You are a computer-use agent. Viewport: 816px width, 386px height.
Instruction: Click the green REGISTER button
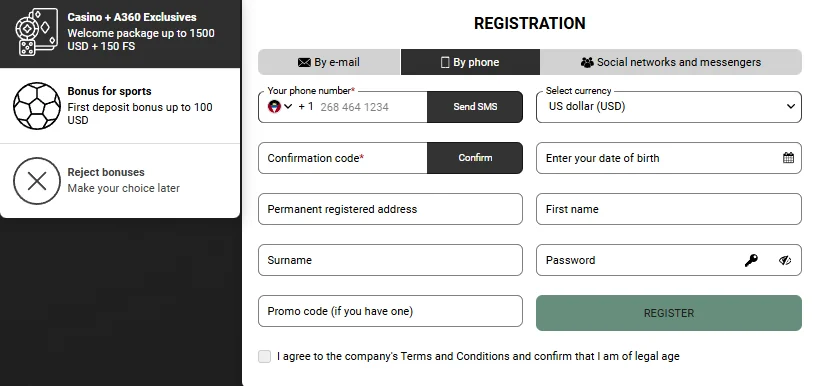tap(669, 313)
